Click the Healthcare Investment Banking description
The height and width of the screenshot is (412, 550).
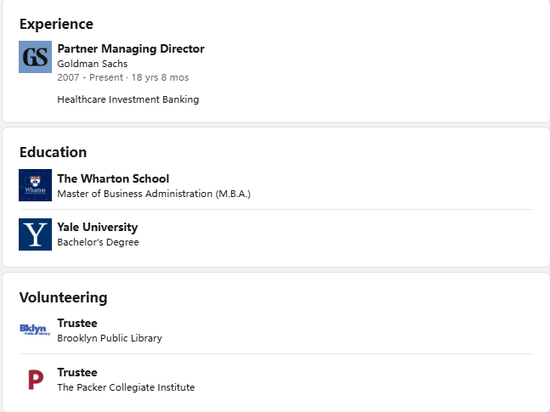tap(128, 100)
